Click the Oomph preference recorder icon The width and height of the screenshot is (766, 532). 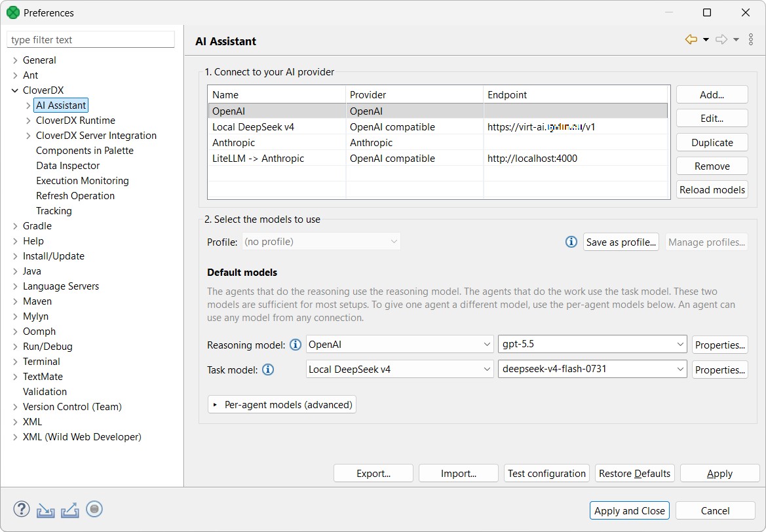click(x=94, y=509)
